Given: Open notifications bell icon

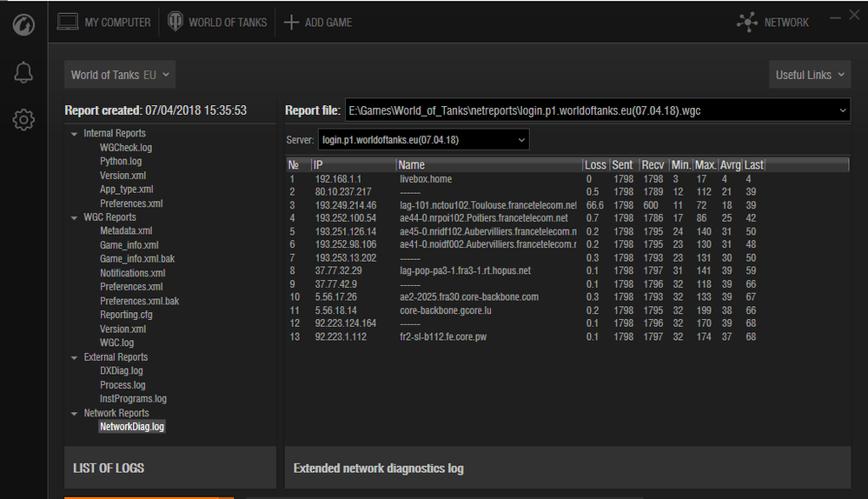Looking at the screenshot, I should (23, 72).
